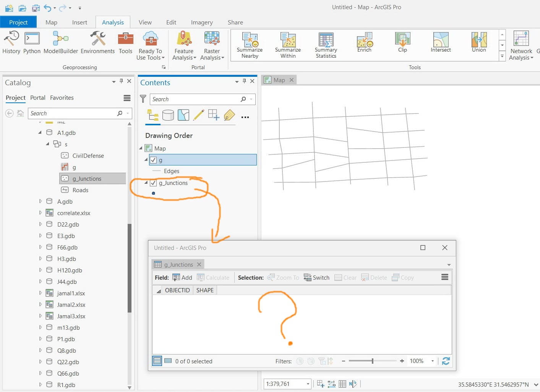Viewport: 540px width, 392px height.
Task: Expand the D22.gdb geodatabase
Action: 41,224
